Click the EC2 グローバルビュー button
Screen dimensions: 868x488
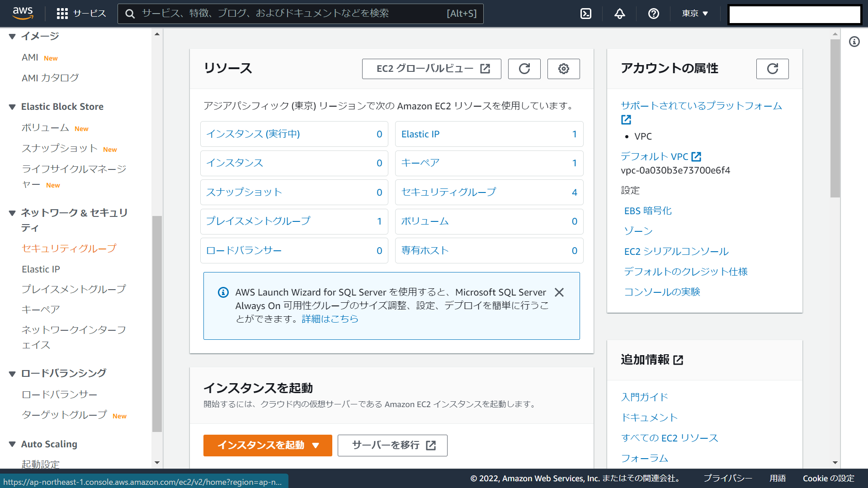431,69
